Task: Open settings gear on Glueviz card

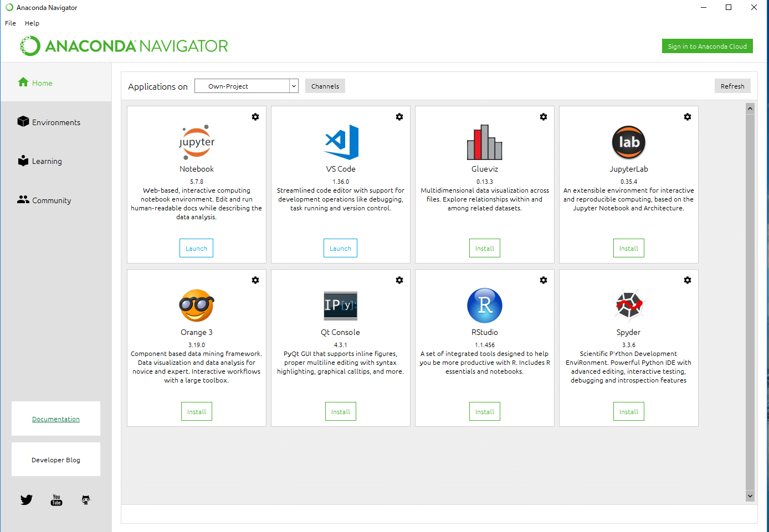Action: point(544,117)
